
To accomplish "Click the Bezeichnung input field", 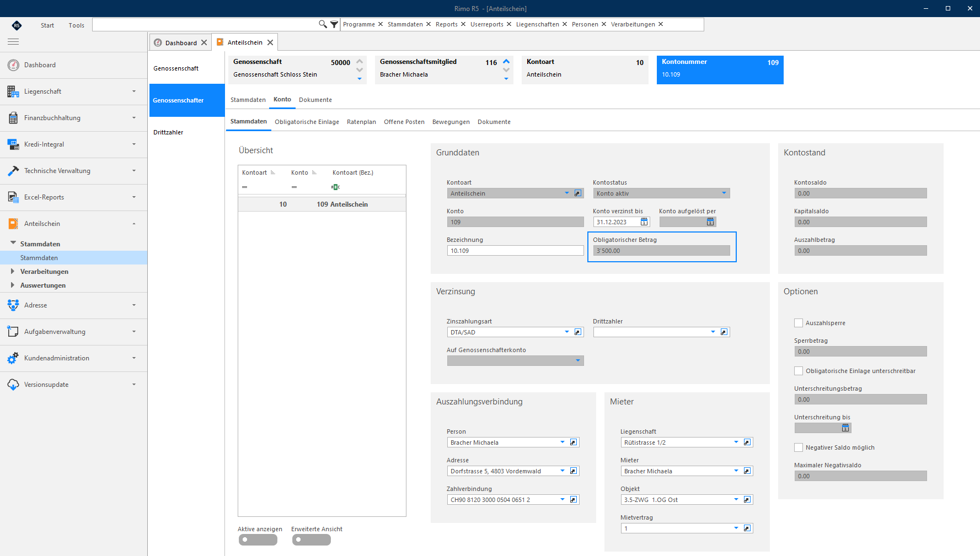I will (515, 251).
